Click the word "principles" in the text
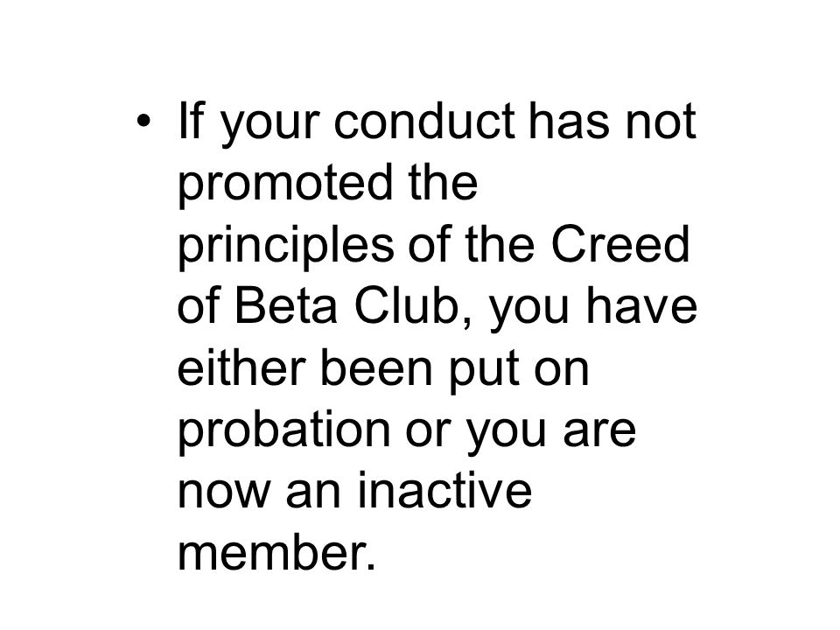840x630 pixels. coord(285,245)
